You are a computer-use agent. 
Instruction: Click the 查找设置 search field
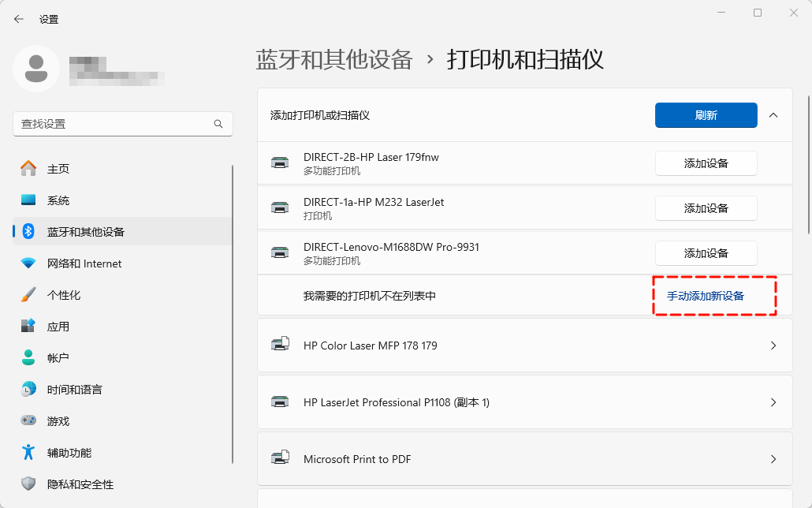click(x=114, y=124)
